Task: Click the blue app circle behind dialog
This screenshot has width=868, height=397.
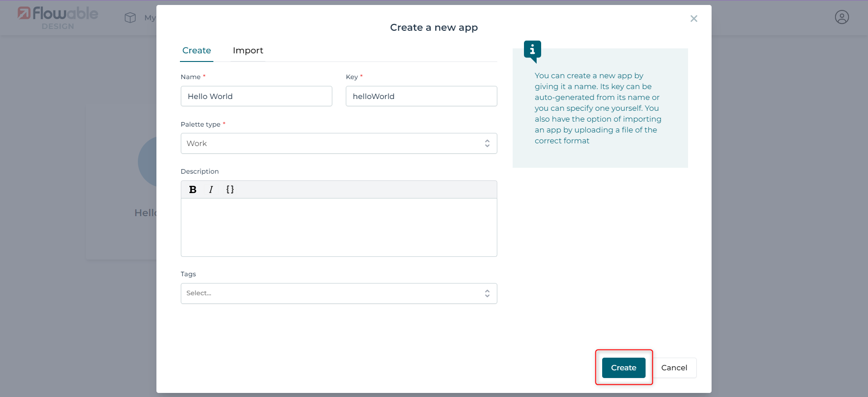Action: click(148, 161)
